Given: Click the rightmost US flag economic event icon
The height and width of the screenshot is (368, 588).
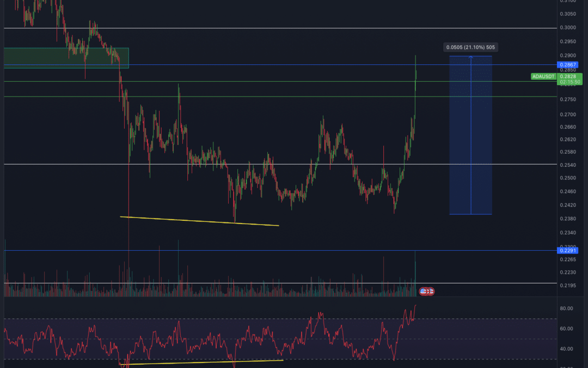Looking at the screenshot, I should 431,291.
